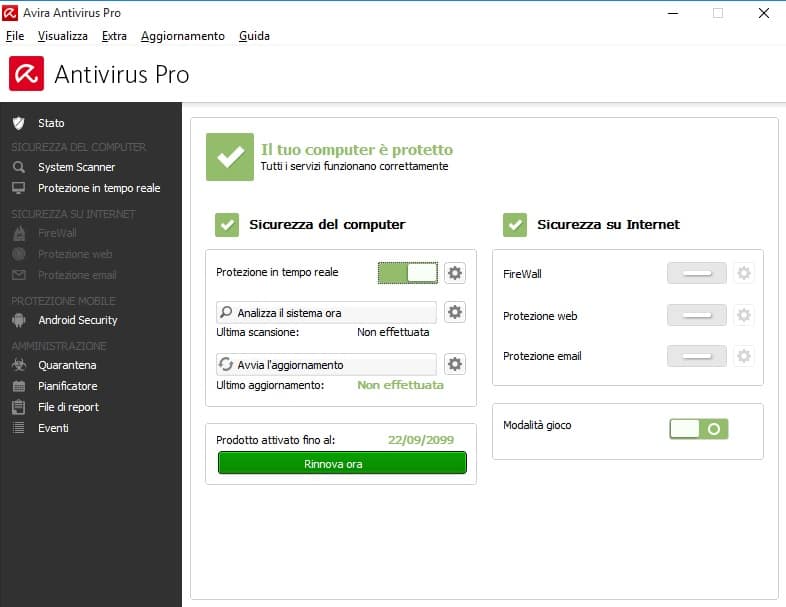Open the Extra menu
The width and height of the screenshot is (786, 607).
click(114, 36)
